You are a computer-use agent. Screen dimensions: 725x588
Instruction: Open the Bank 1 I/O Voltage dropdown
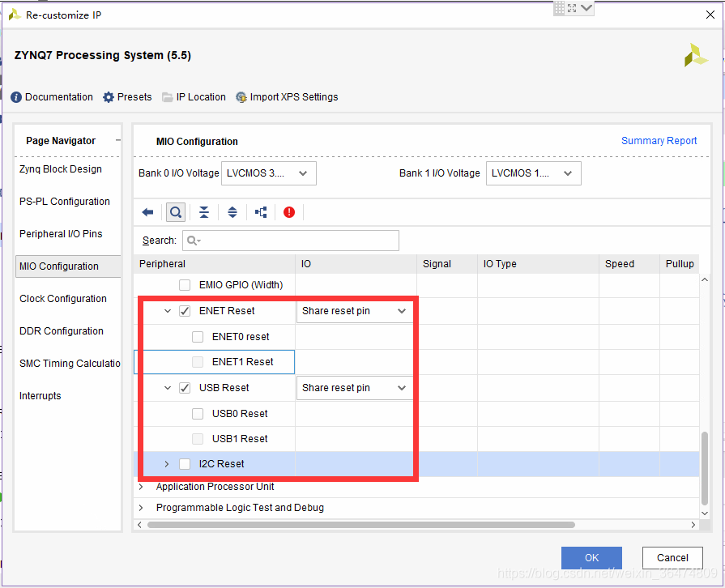point(534,173)
